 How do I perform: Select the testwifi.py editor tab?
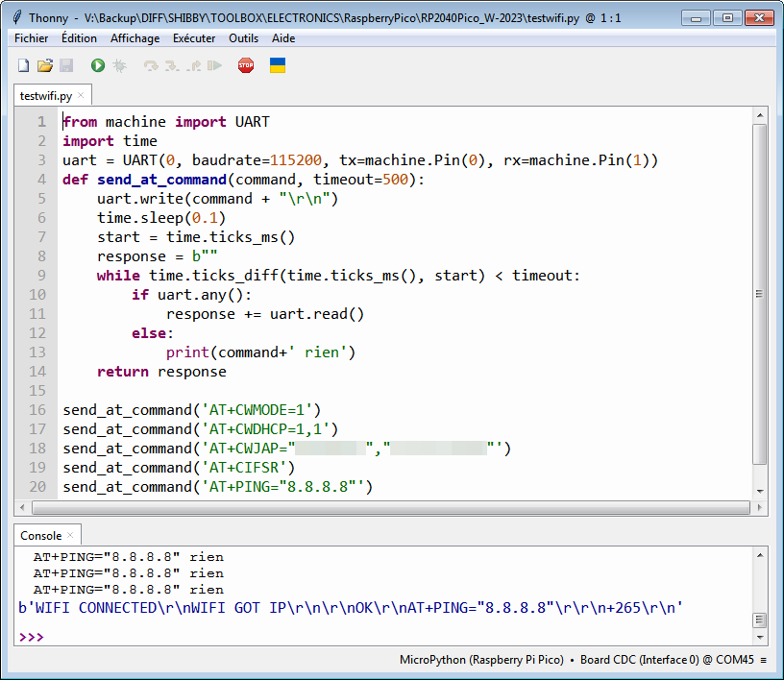(x=46, y=96)
